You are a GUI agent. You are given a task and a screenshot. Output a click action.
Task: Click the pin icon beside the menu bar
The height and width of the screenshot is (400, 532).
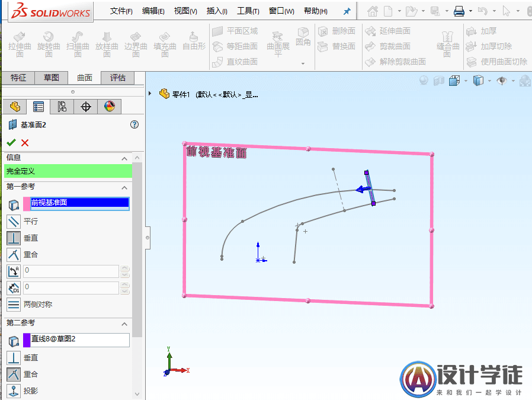click(347, 11)
